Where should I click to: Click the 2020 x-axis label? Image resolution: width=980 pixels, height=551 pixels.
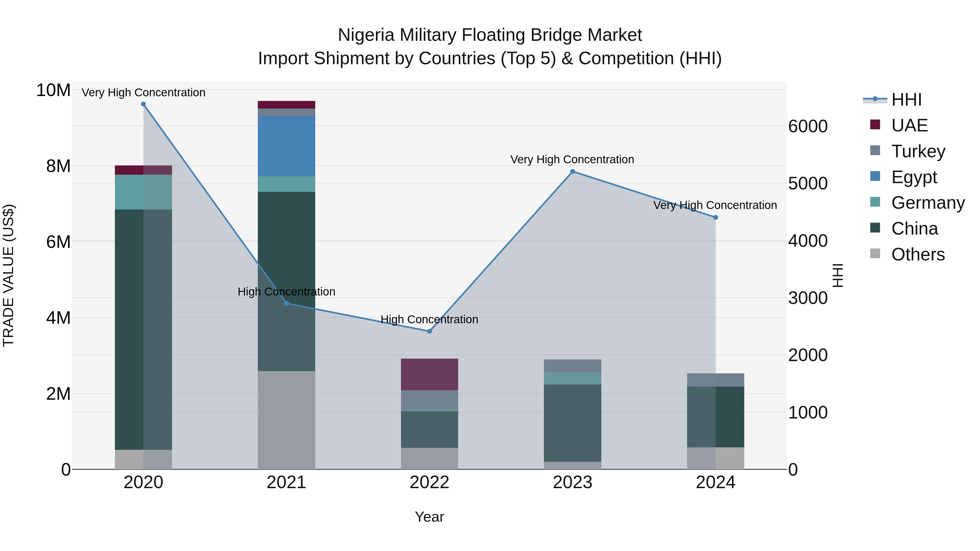tap(143, 482)
